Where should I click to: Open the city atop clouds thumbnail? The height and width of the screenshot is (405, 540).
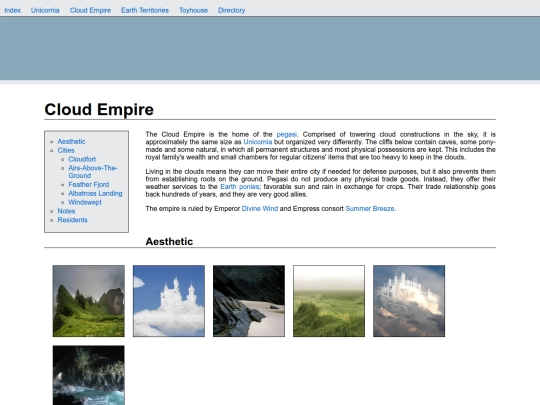tap(409, 301)
